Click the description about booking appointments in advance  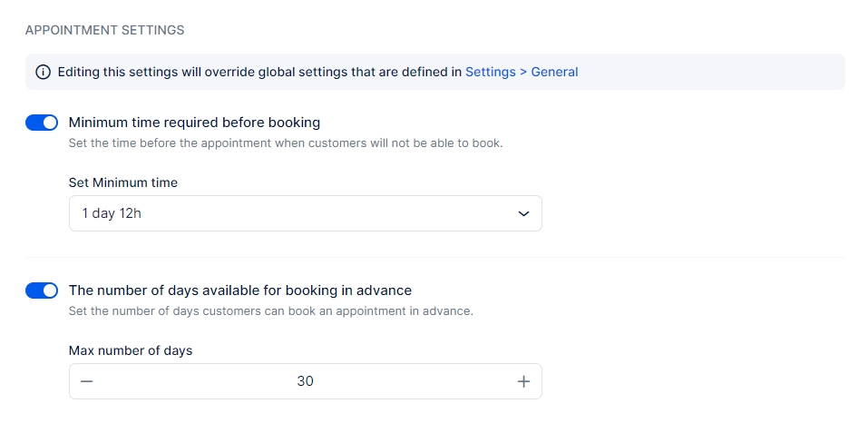[x=271, y=311]
